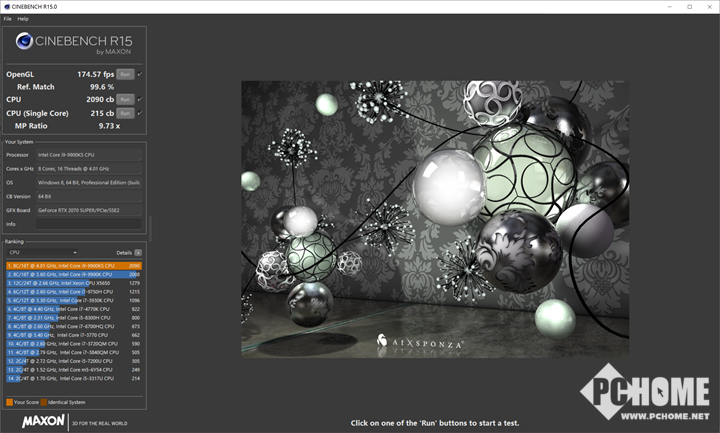The height and width of the screenshot is (433, 720).
Task: Click the MAXON logo at bottom left
Action: click(43, 421)
